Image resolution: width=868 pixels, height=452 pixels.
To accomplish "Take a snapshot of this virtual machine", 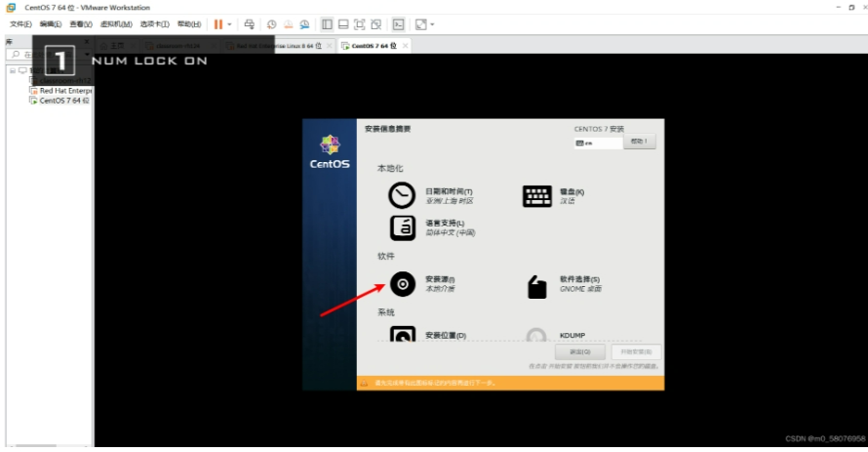I will pyautogui.click(x=271, y=24).
